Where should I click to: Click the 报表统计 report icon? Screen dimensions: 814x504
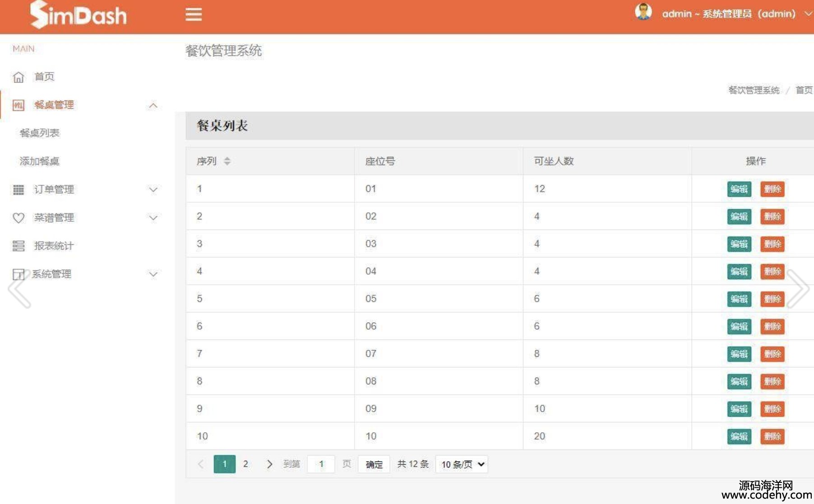18,246
